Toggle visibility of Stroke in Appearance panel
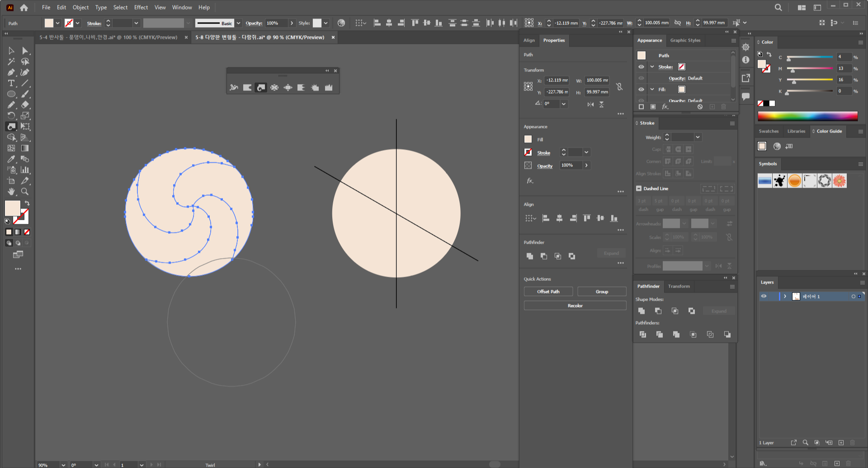868x468 pixels. point(641,67)
